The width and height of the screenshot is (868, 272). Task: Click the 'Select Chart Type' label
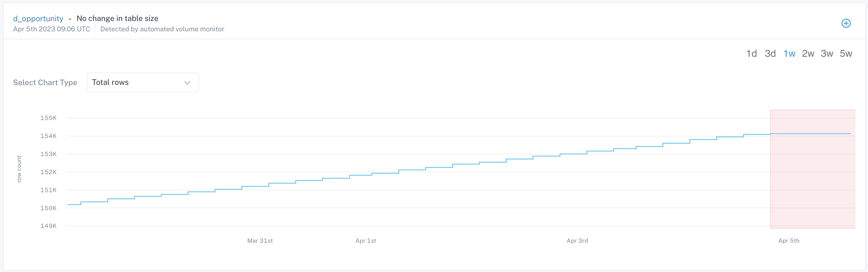point(45,82)
